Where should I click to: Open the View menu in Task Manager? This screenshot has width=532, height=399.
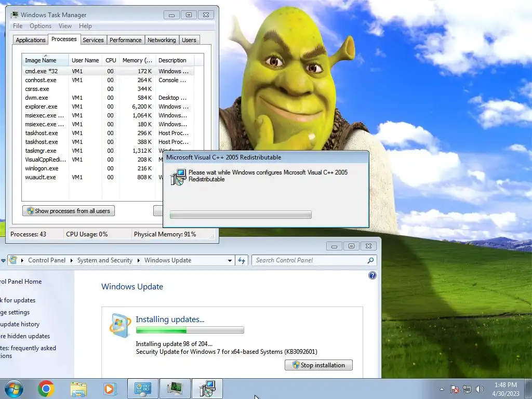pos(65,26)
